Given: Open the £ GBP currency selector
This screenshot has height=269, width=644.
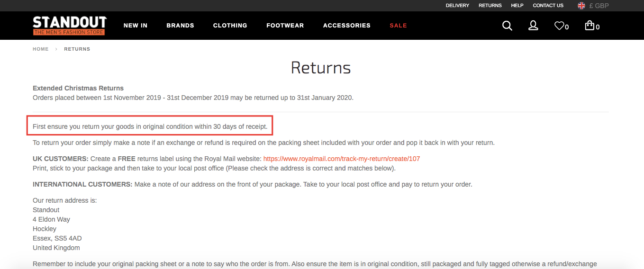Looking at the screenshot, I should point(599,6).
